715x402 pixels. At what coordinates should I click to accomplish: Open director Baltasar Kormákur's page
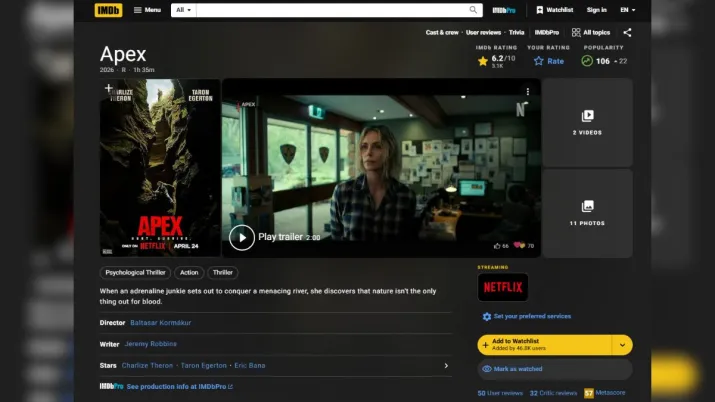coord(161,323)
